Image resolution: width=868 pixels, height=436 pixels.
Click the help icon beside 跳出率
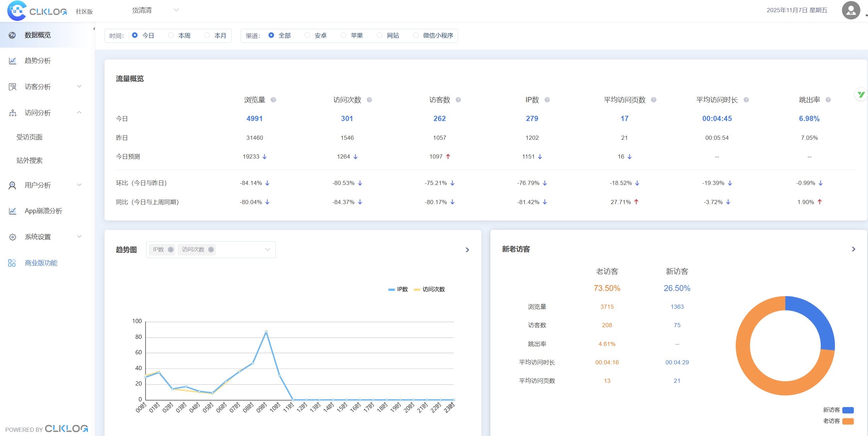click(828, 100)
